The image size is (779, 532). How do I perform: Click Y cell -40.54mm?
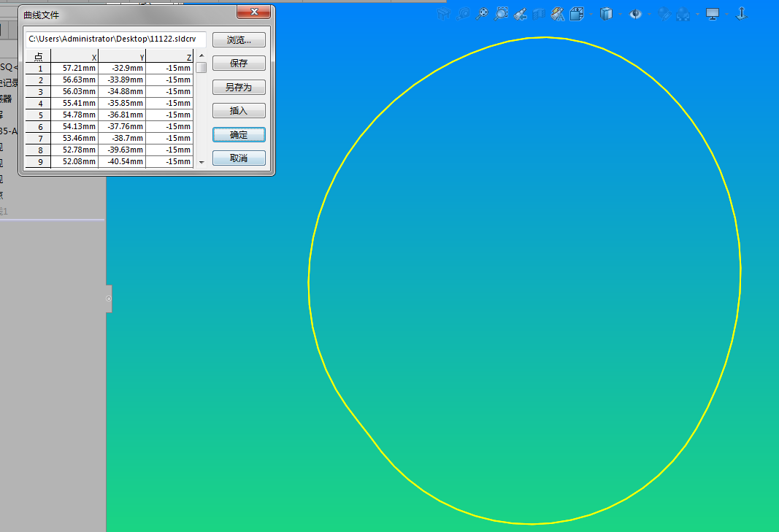tap(122, 161)
